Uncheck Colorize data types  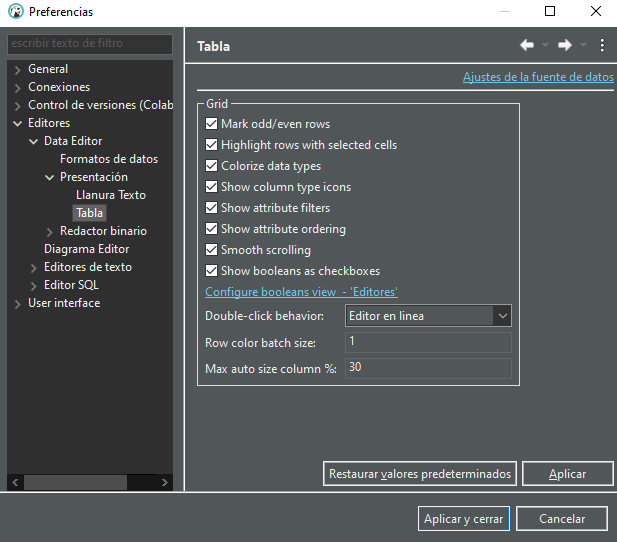[211, 166]
